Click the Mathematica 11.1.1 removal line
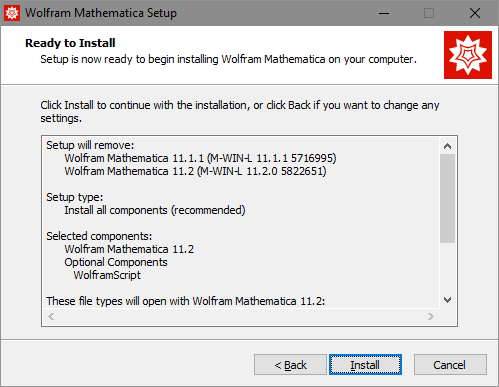499x387 pixels. pyautogui.click(x=200, y=158)
